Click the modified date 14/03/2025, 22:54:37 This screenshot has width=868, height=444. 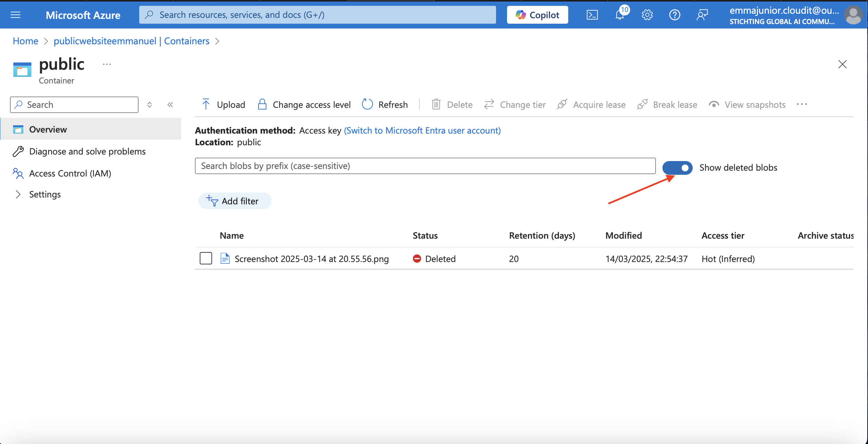click(x=646, y=259)
